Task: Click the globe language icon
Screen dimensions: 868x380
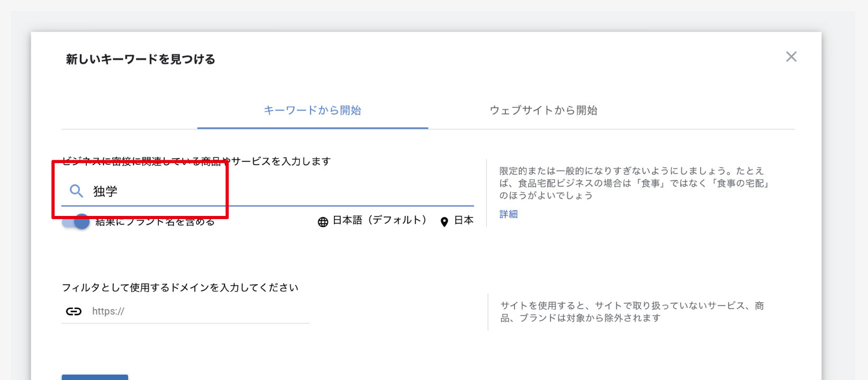Action: click(323, 222)
